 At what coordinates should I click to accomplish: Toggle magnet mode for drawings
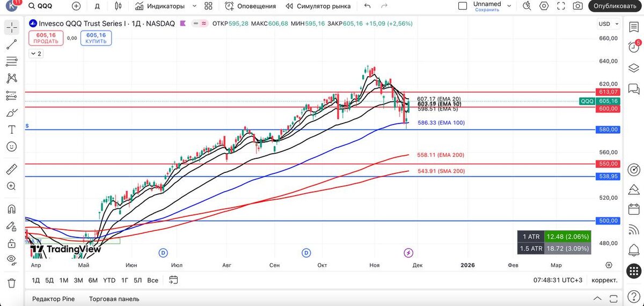[11, 209]
